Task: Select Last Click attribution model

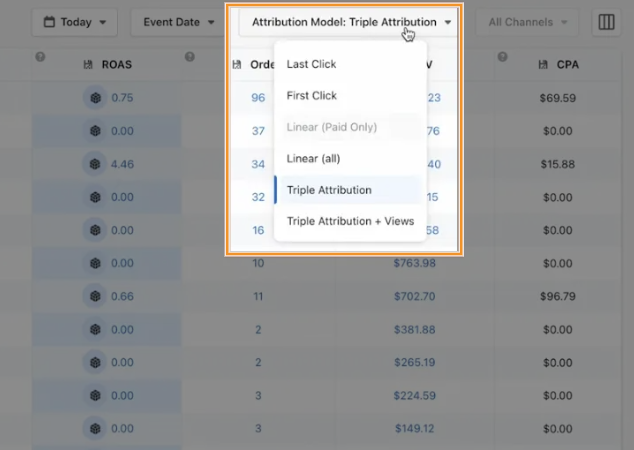Action: pyautogui.click(x=311, y=64)
